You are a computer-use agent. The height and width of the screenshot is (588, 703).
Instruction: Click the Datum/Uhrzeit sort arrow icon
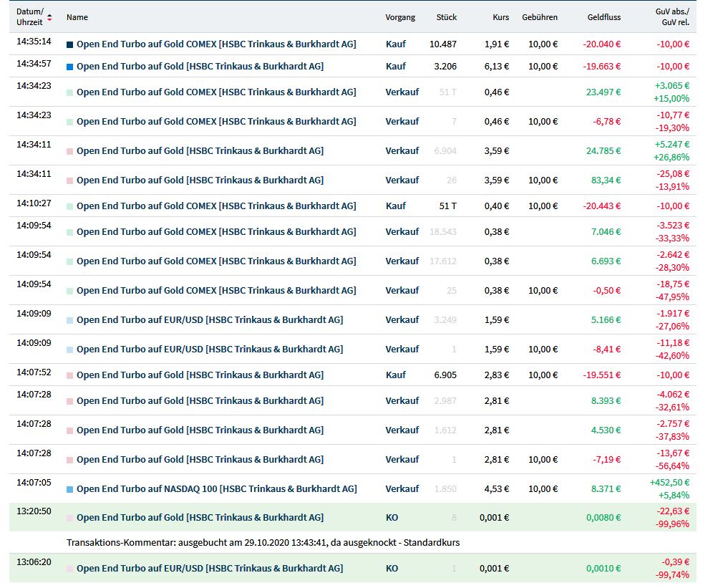point(49,17)
